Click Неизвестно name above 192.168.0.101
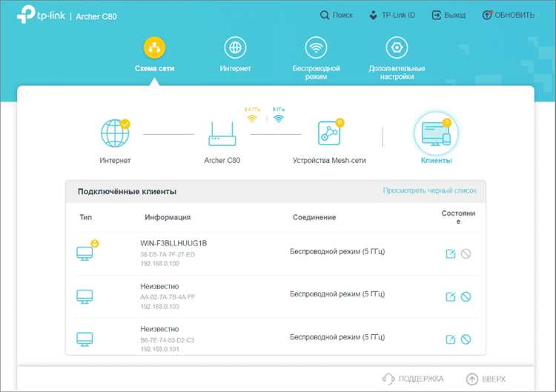 tap(159, 329)
